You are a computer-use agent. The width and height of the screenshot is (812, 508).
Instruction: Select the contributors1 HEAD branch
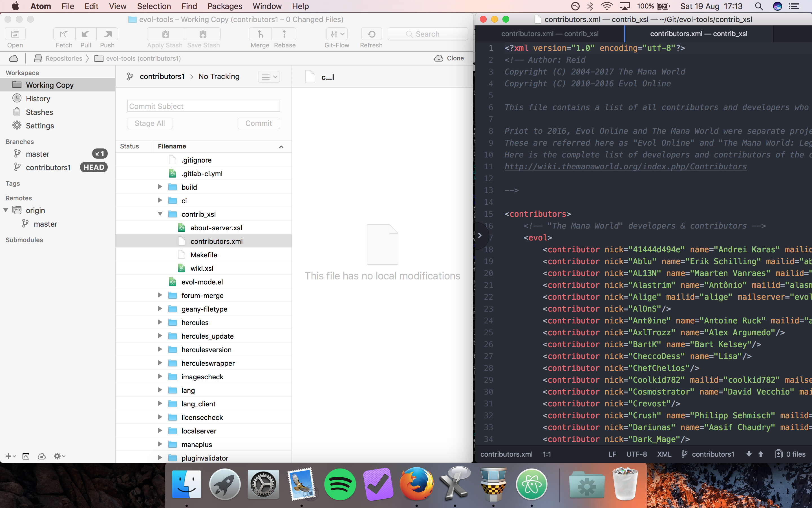[58, 167]
